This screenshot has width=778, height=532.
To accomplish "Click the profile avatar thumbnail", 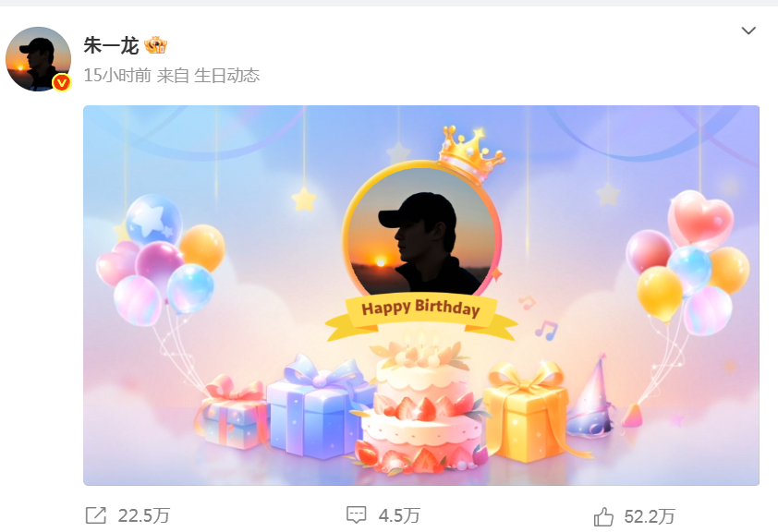I will click(38, 59).
